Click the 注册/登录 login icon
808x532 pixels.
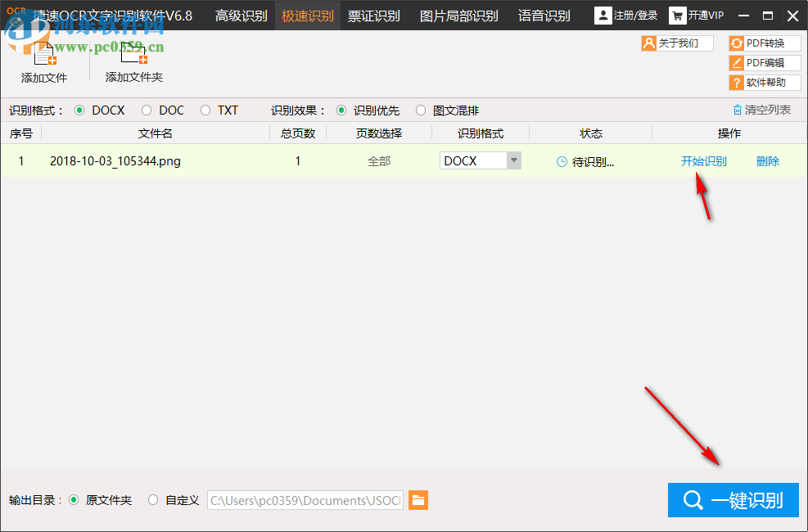(602, 15)
